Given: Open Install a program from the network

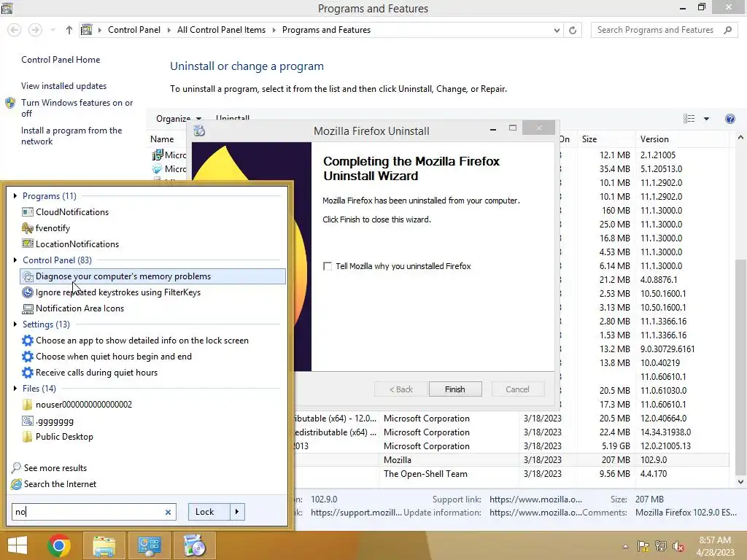Looking at the screenshot, I should point(71,136).
